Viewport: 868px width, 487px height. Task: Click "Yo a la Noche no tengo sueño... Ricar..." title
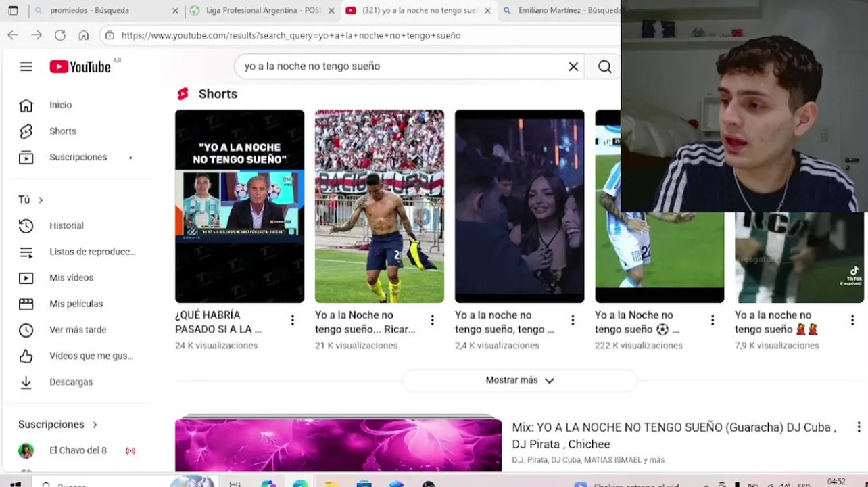click(365, 322)
